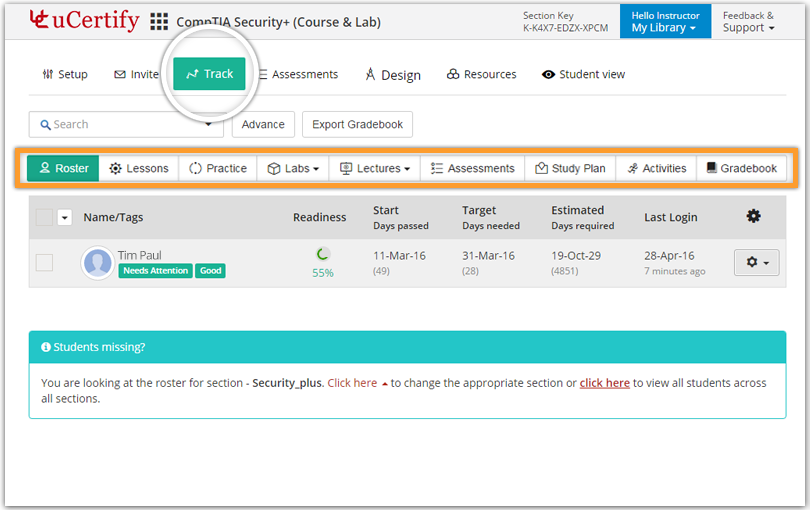This screenshot has width=810, height=510.
Task: Open the Design tab
Action: click(393, 75)
